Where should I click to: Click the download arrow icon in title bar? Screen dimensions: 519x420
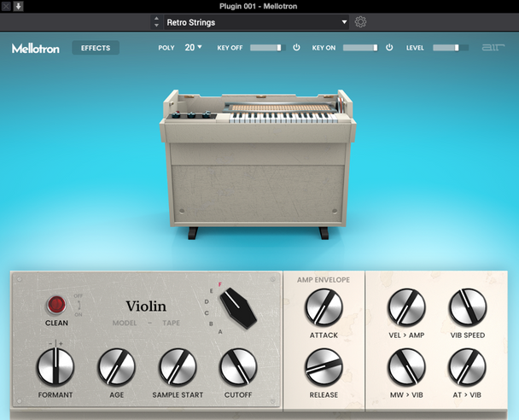coord(19,6)
